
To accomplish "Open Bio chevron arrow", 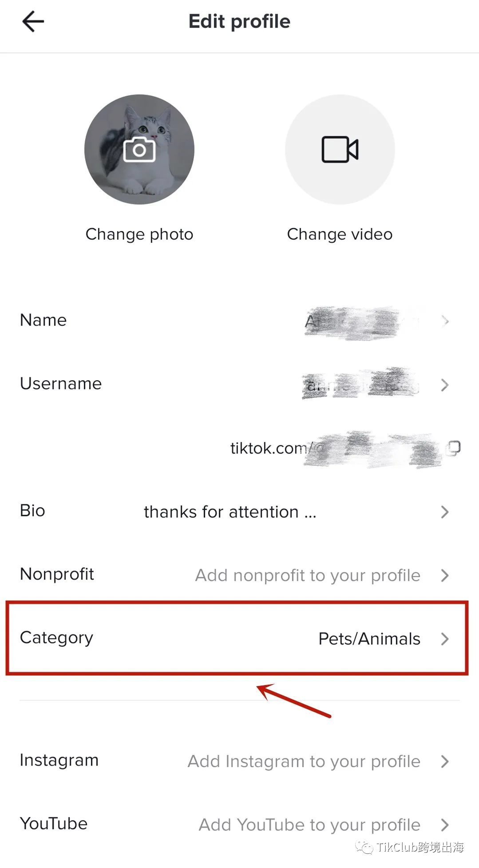I will [445, 512].
